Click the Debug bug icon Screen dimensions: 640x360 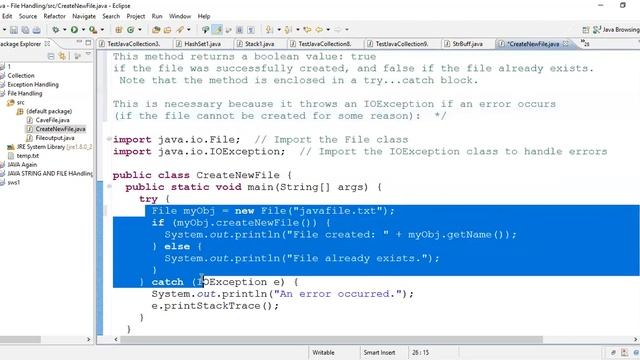[56, 30]
